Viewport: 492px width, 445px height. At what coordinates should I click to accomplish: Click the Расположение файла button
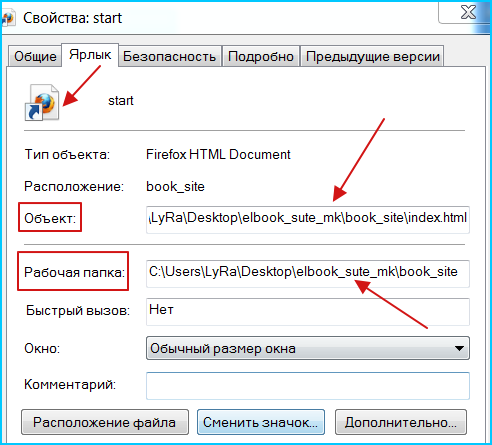point(105,422)
